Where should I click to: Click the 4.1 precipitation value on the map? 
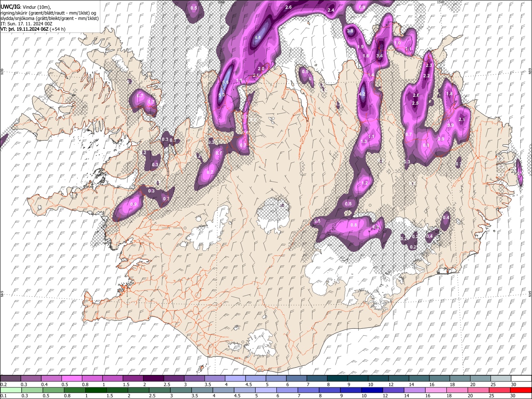(x=258, y=38)
